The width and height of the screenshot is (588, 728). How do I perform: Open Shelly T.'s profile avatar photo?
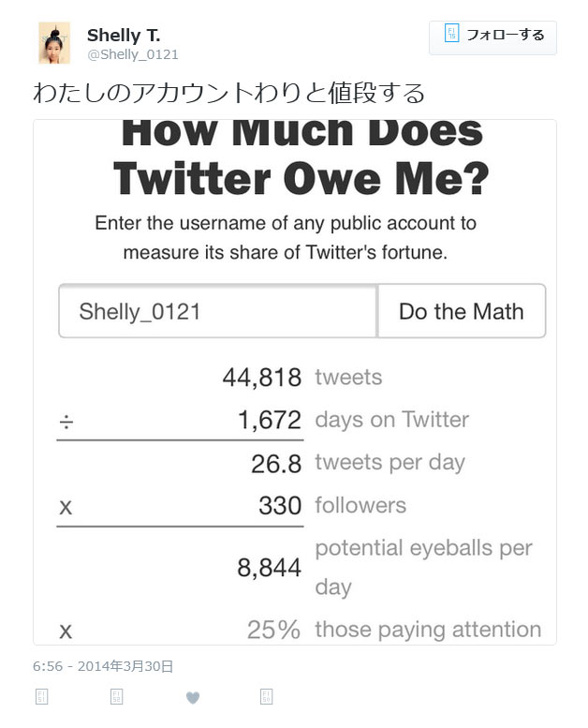coord(54,43)
